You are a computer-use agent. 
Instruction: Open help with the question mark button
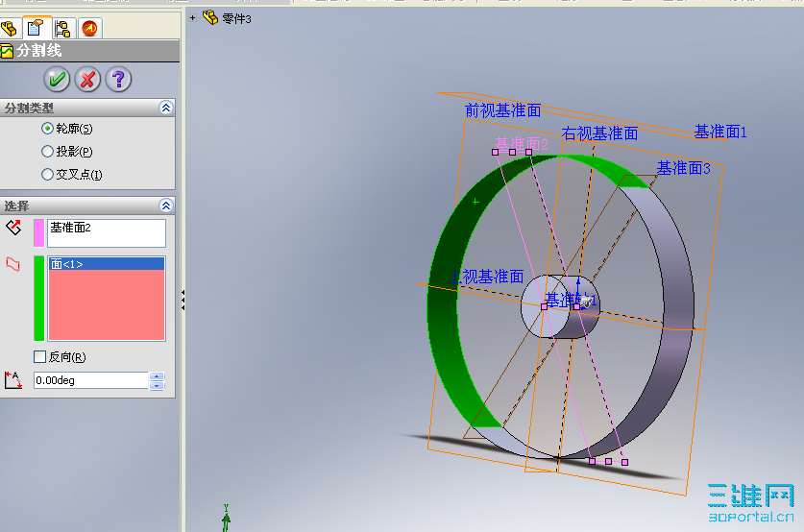pos(118,80)
